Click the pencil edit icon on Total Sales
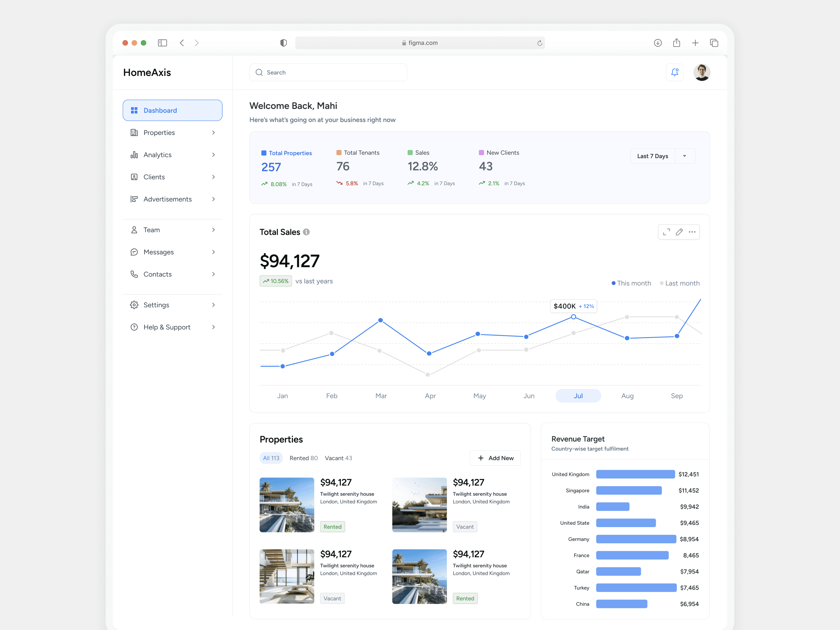 tap(679, 232)
